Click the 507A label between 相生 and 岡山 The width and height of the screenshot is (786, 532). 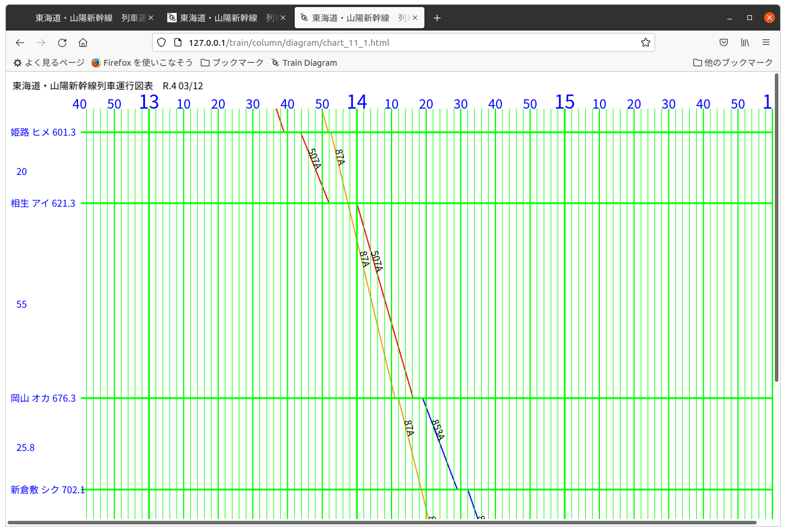click(377, 262)
